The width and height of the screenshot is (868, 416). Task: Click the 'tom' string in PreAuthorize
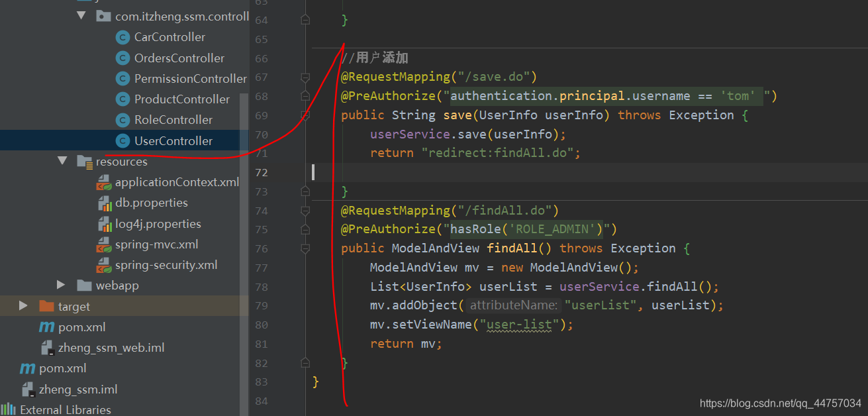(738, 97)
